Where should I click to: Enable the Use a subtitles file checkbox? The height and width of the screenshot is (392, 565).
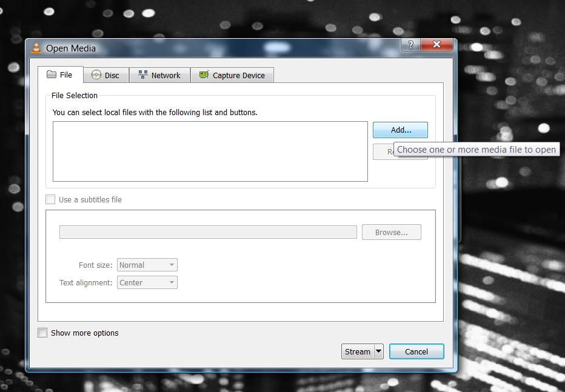click(51, 199)
